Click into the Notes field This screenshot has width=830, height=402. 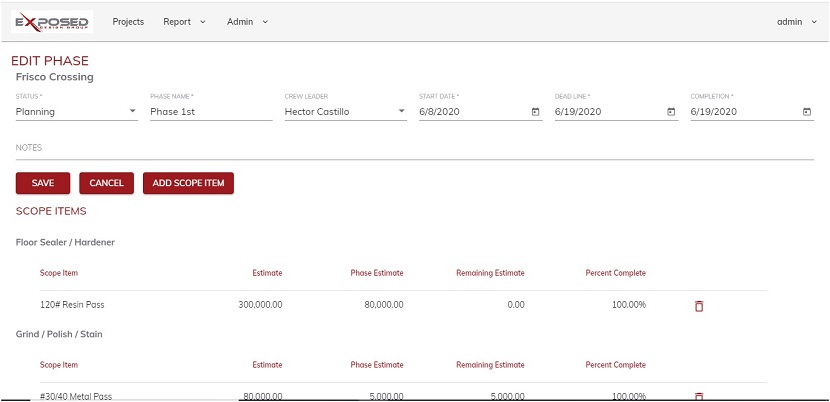click(415, 148)
